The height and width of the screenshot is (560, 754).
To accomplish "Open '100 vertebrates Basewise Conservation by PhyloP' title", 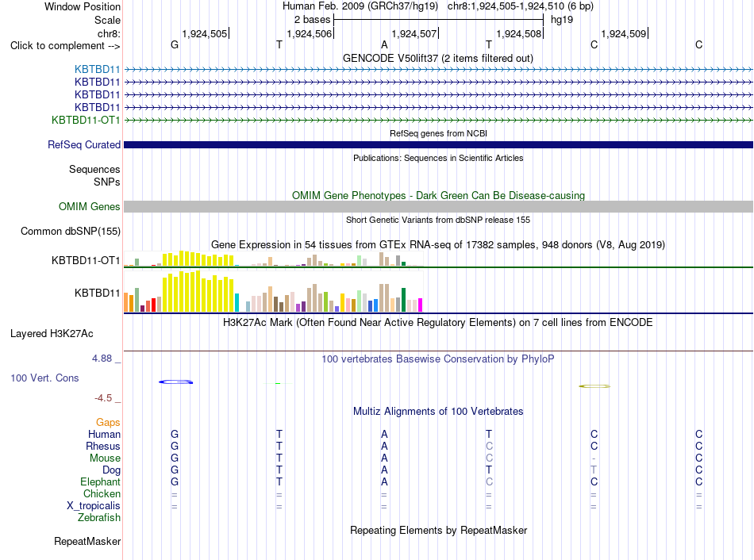I will (438, 359).
